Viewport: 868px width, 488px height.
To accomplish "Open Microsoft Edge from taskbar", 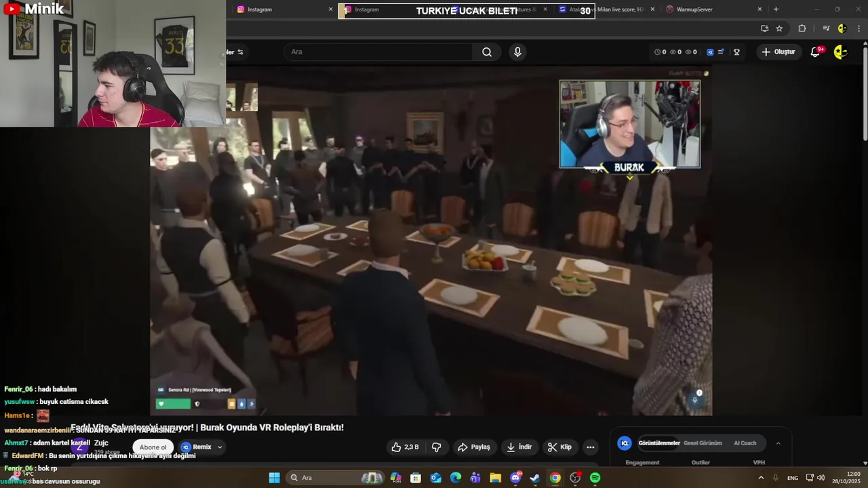I will 456,478.
